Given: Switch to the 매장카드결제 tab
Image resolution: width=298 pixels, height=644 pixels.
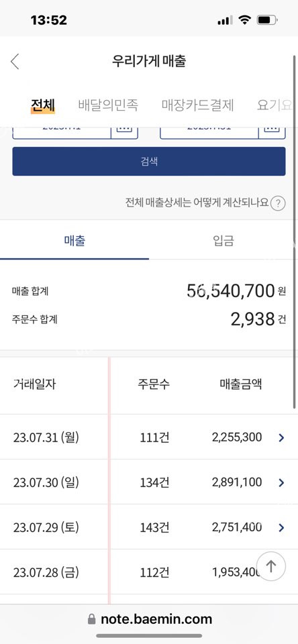Looking at the screenshot, I should 198,105.
